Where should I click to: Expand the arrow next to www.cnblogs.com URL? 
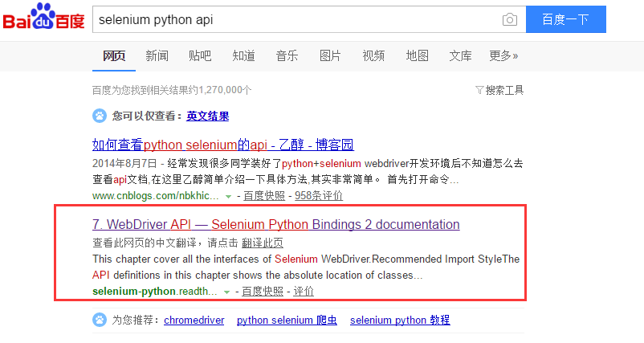click(x=228, y=196)
